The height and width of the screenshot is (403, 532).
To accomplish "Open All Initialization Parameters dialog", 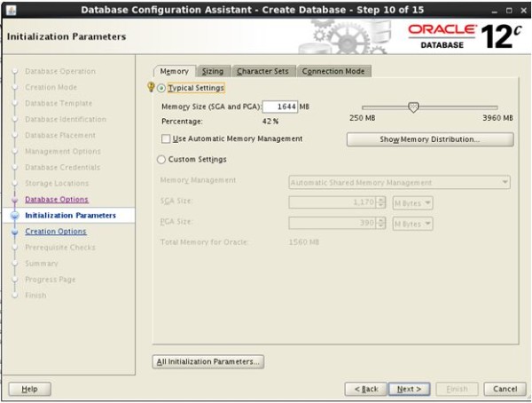I will pyautogui.click(x=208, y=361).
